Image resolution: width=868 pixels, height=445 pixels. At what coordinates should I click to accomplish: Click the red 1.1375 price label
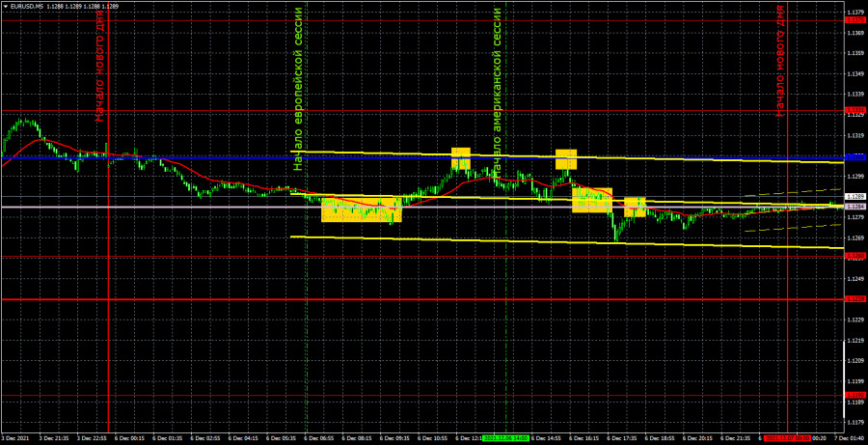pyautogui.click(x=854, y=19)
